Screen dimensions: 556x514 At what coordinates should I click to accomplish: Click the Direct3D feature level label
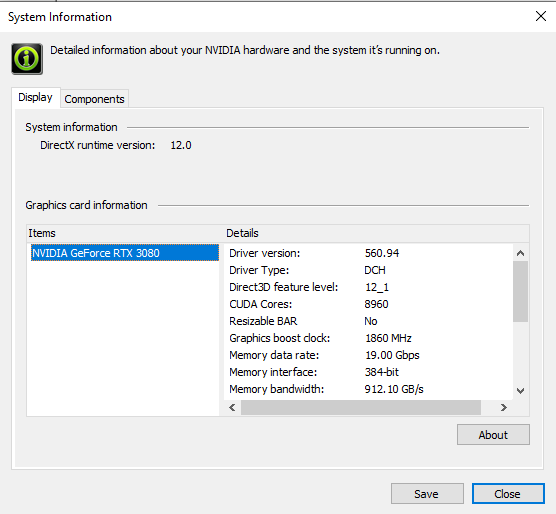pos(284,287)
